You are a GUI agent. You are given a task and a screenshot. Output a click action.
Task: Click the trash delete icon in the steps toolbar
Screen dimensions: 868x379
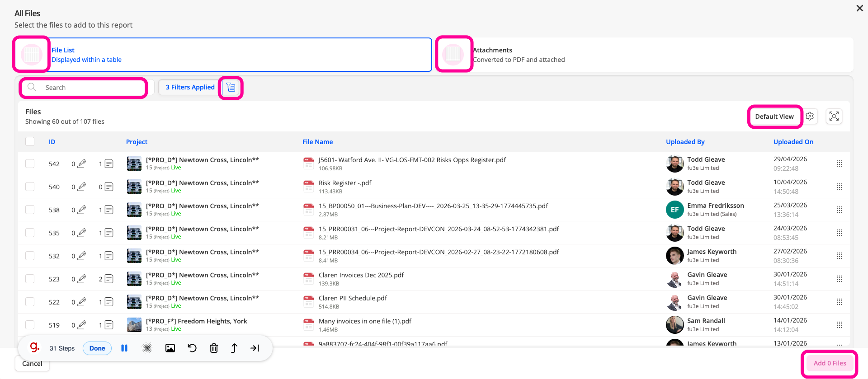pyautogui.click(x=214, y=348)
